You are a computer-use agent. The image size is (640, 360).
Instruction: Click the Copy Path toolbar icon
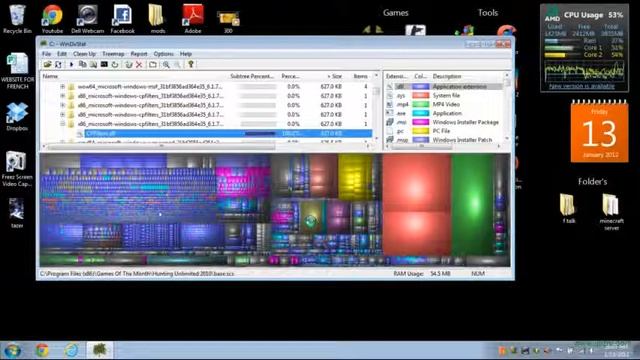tap(82, 64)
